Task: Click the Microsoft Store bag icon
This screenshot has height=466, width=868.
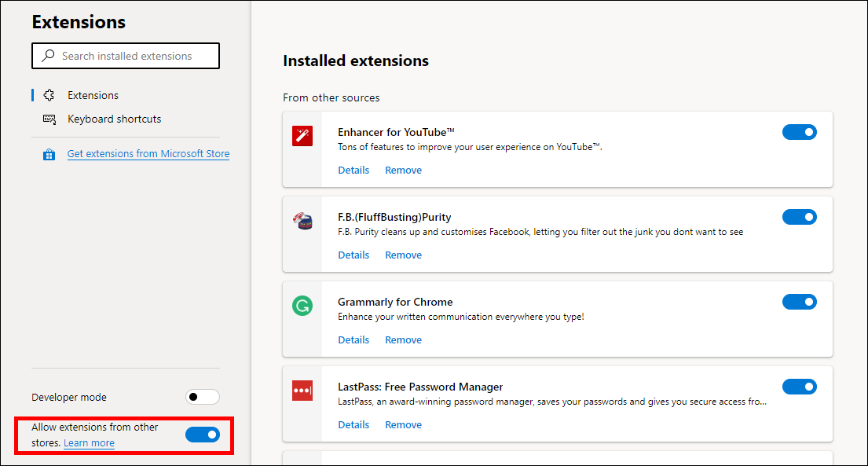Action: (x=49, y=154)
